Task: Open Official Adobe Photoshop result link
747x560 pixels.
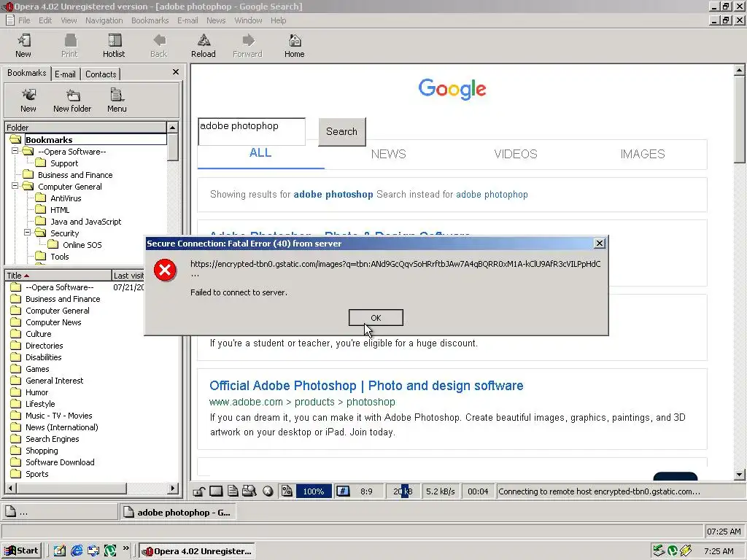Action: 366,385
